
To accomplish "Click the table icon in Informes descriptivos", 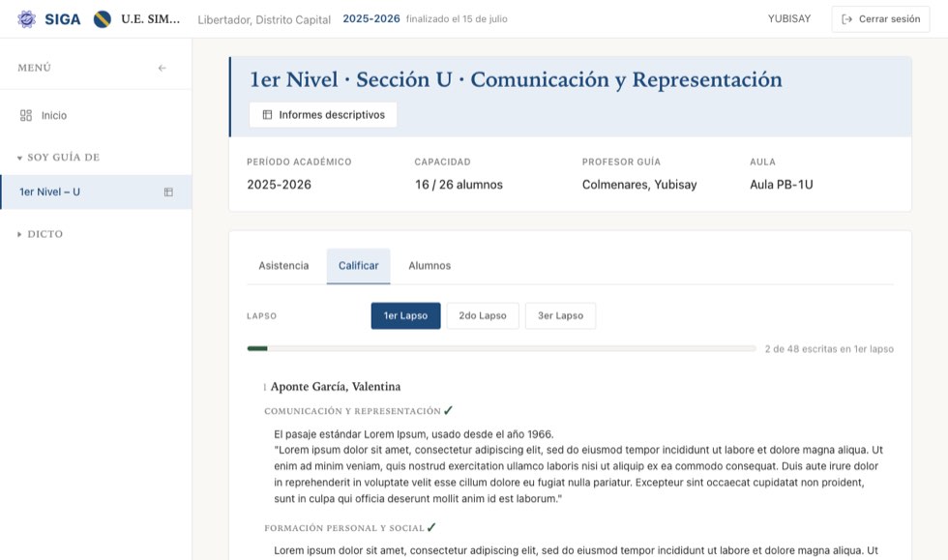I will pyautogui.click(x=267, y=115).
